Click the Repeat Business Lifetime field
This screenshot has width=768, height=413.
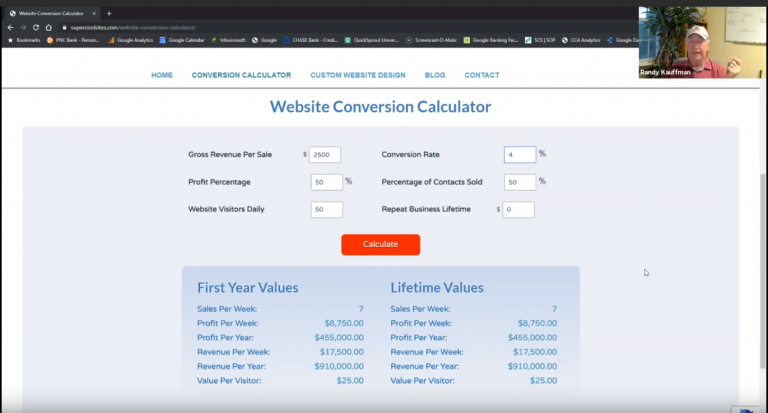click(518, 209)
